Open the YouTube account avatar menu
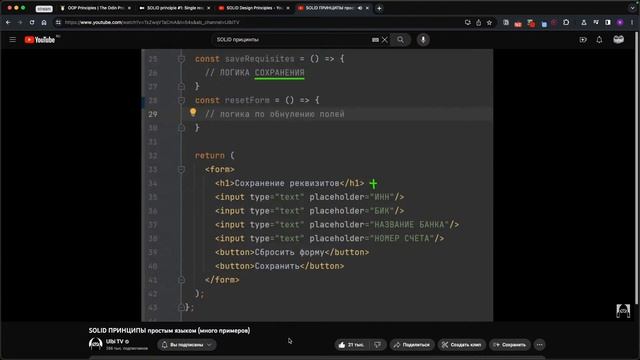The image size is (640, 360). 618,40
